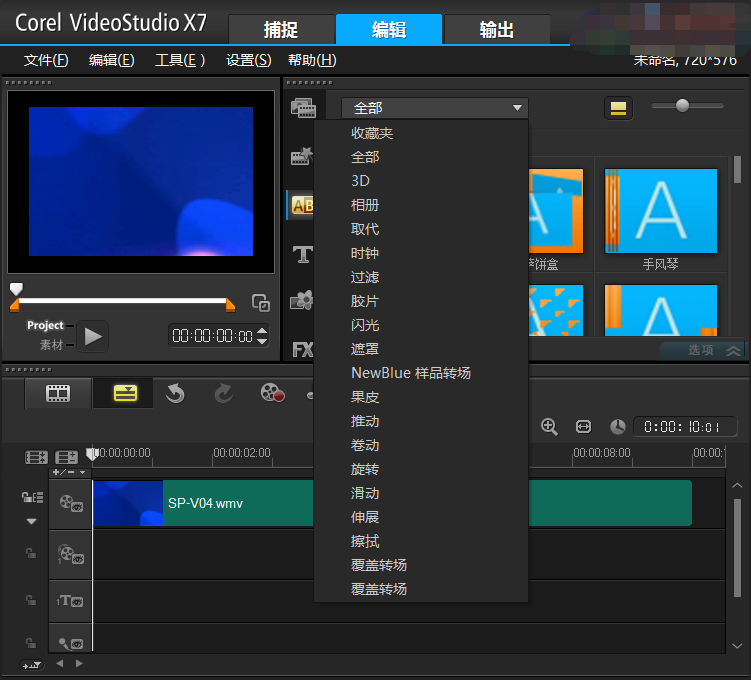
Task: Click the Undo arrow in timeline toolbar
Action: tap(175, 394)
